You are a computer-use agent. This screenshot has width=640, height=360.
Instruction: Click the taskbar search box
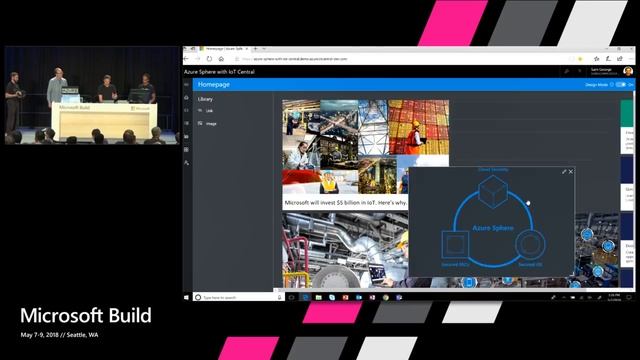(239, 298)
